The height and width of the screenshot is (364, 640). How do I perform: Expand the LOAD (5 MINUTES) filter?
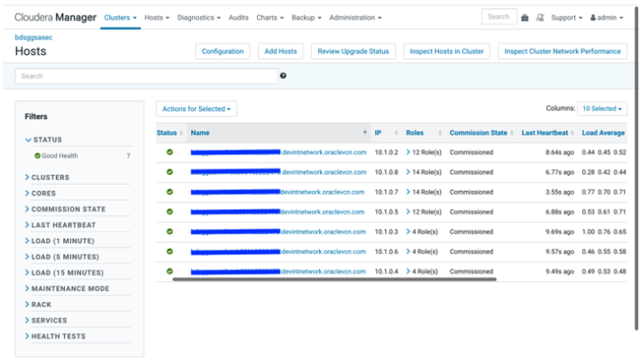click(62, 257)
